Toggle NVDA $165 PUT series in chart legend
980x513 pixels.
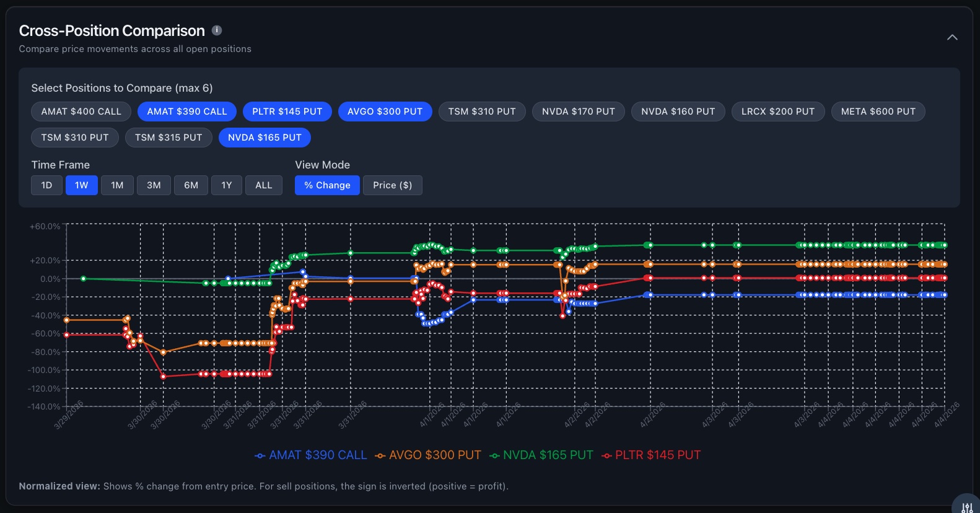541,455
